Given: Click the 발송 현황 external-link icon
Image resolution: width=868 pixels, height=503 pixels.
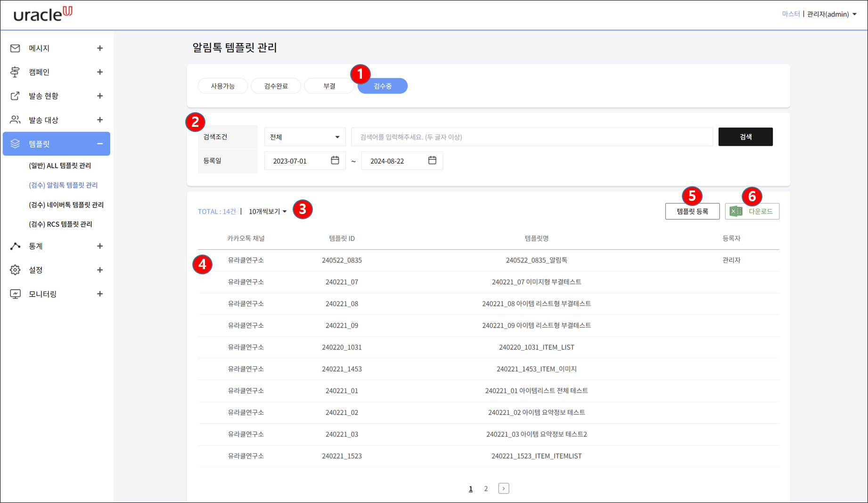Looking at the screenshot, I should pos(15,96).
